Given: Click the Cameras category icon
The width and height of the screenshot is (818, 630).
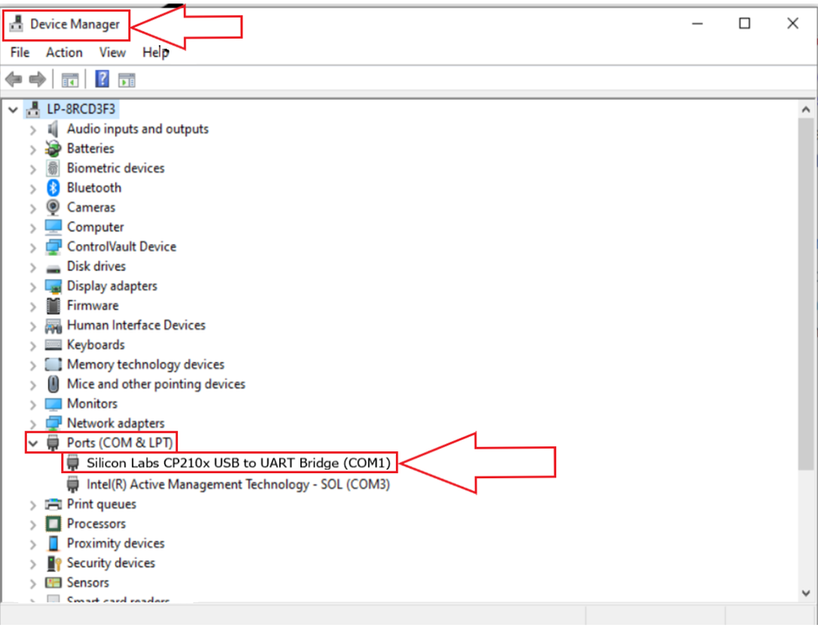Looking at the screenshot, I should click(x=54, y=208).
